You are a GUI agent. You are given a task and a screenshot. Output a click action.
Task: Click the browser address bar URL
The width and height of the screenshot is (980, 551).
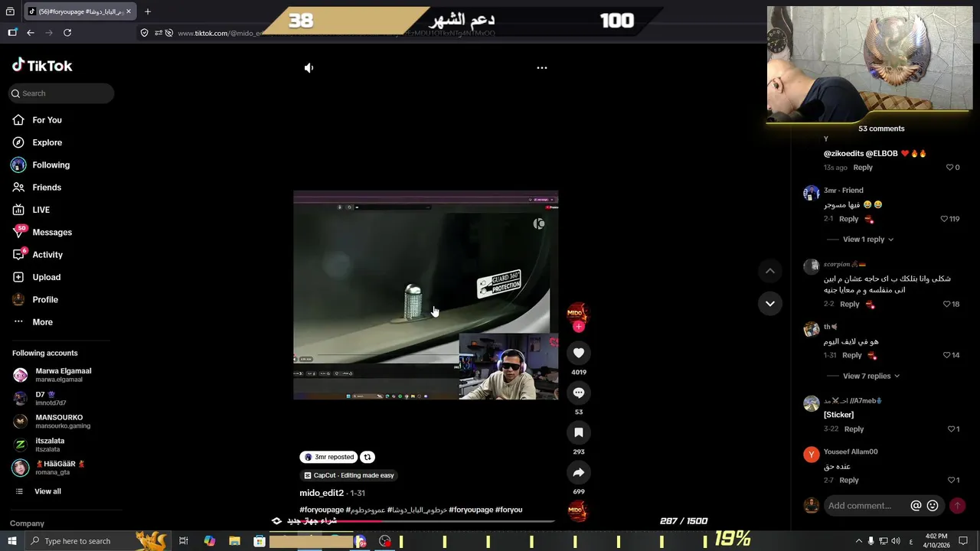point(337,33)
